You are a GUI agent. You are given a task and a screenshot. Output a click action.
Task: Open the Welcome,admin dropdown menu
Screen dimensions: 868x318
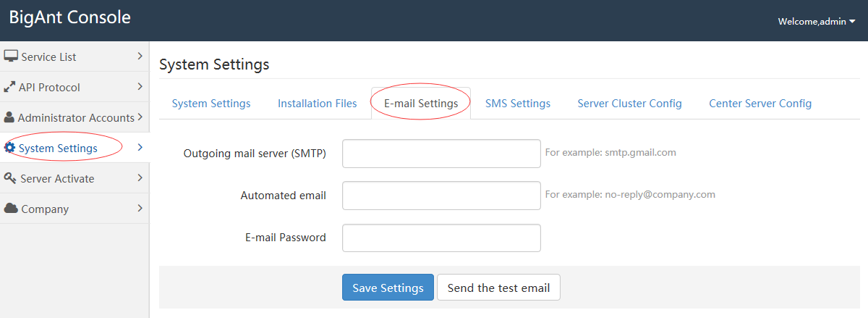(x=816, y=22)
